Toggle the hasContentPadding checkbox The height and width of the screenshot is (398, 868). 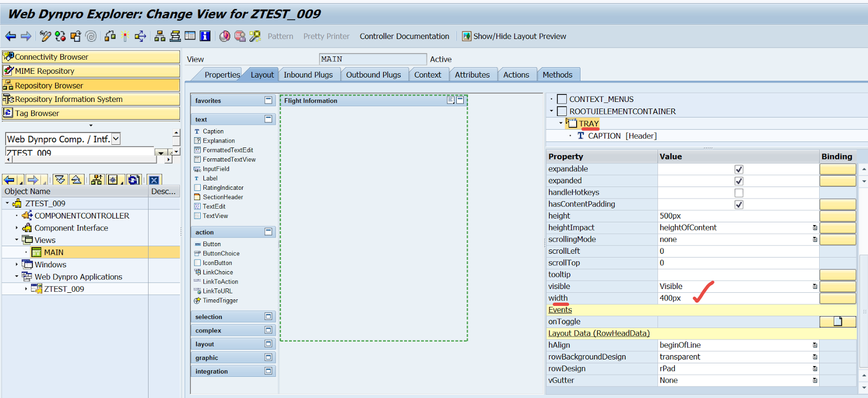pos(738,204)
